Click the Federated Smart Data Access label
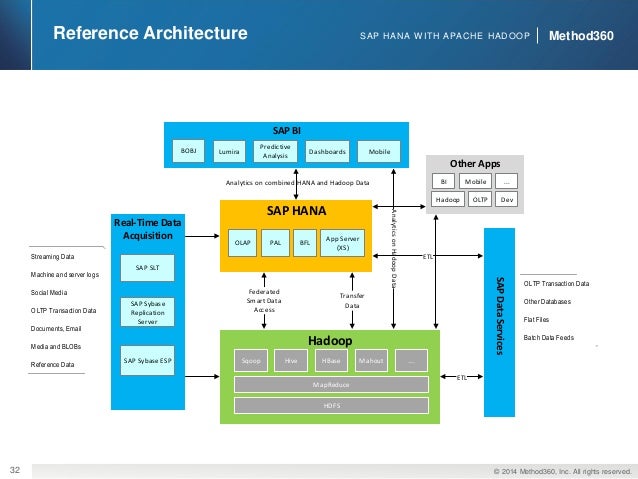Viewport: 638px width, 479px height. click(x=264, y=301)
